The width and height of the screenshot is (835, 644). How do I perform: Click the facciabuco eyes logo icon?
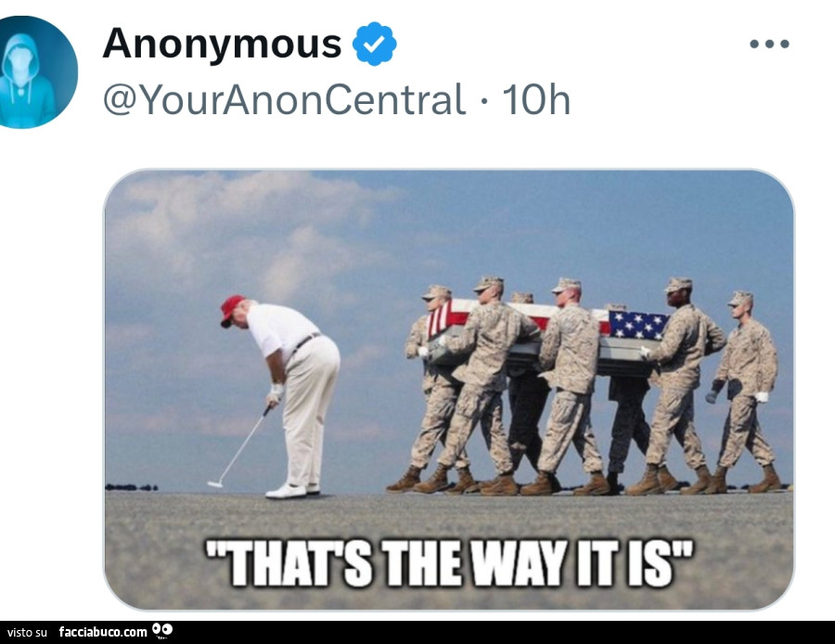coord(162,631)
